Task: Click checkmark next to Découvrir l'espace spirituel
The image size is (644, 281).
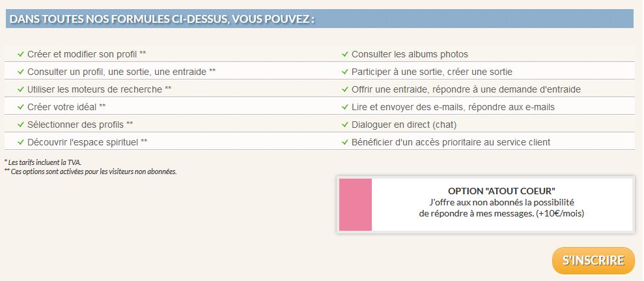Action: (x=21, y=142)
